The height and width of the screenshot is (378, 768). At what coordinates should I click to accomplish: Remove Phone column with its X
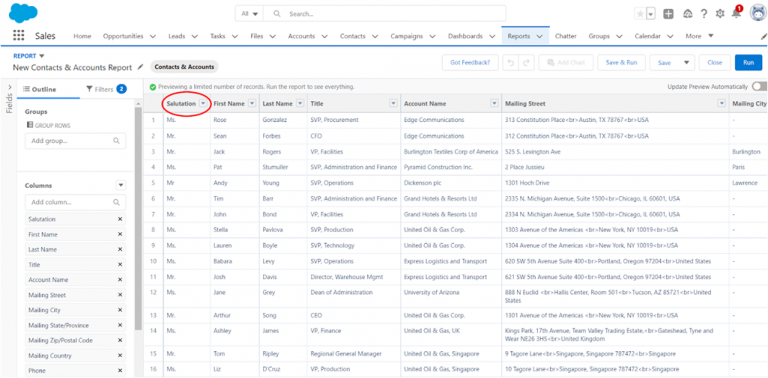pyautogui.click(x=120, y=371)
